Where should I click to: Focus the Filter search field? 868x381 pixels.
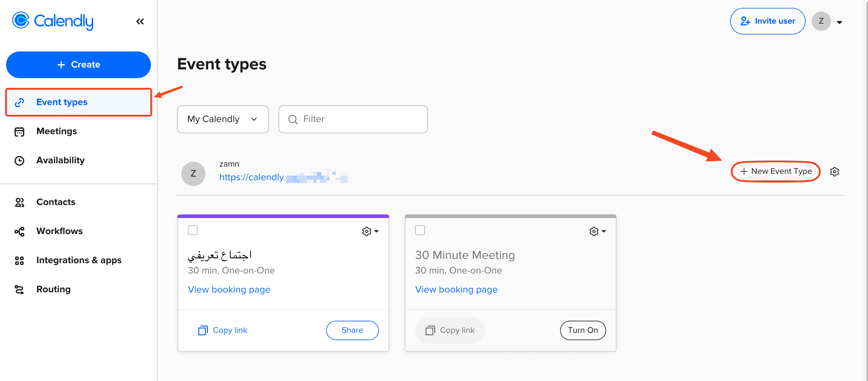tap(353, 119)
